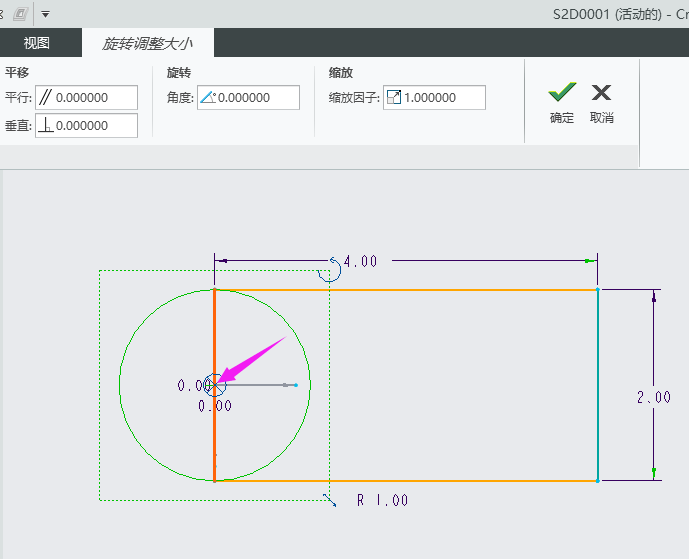This screenshot has width=689, height=559.
Task: Select the 2.00 height dimension
Action: [653, 397]
